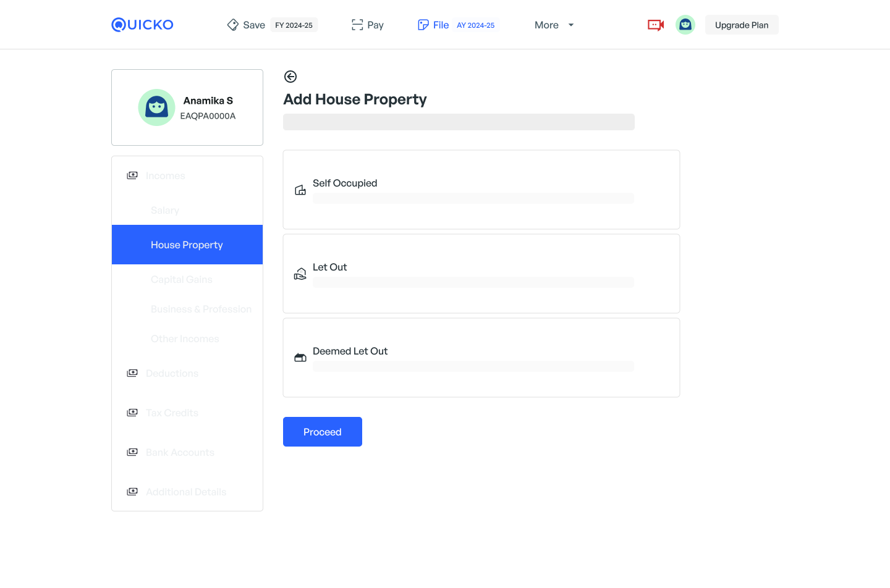Open Capital Gains in the sidebar
The width and height of the screenshot is (890, 588).
(182, 279)
